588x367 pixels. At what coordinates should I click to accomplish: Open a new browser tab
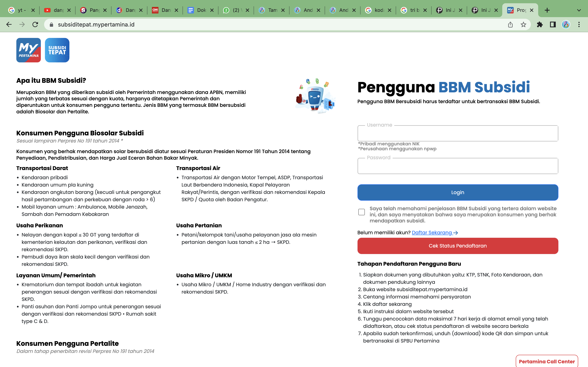(547, 10)
